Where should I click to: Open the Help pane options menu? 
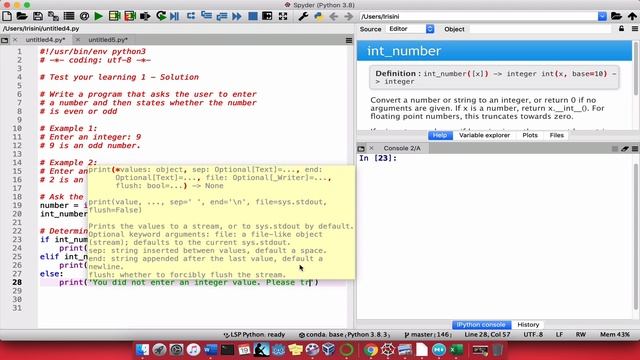635,29
